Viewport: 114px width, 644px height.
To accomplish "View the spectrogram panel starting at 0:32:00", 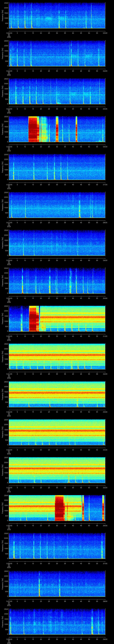I will click(x=57, y=394).
